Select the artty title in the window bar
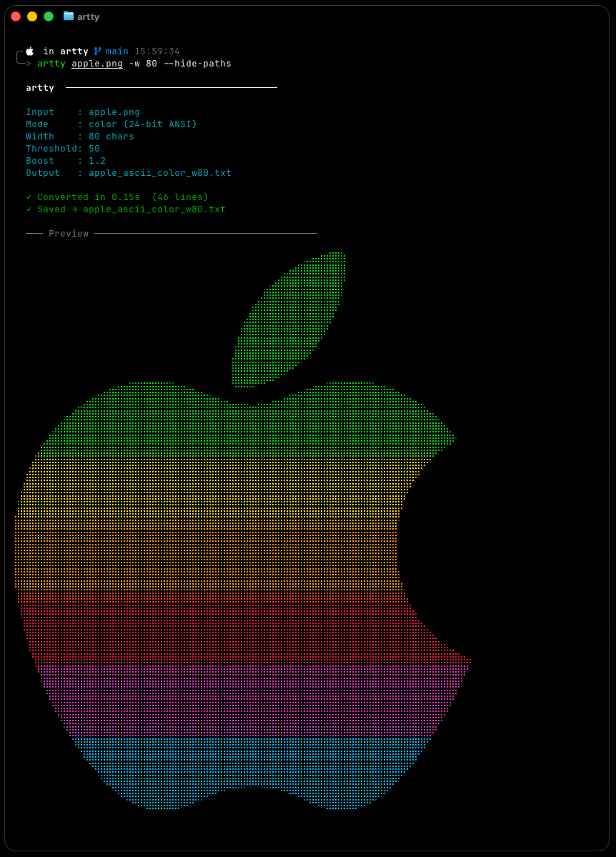616x857 pixels. [88, 16]
